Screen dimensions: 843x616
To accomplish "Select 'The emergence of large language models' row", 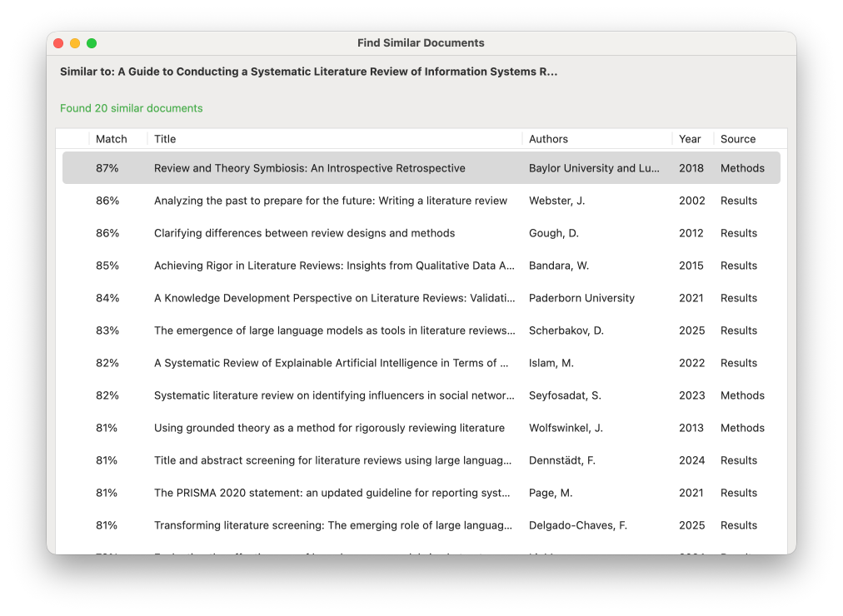I will click(421, 330).
